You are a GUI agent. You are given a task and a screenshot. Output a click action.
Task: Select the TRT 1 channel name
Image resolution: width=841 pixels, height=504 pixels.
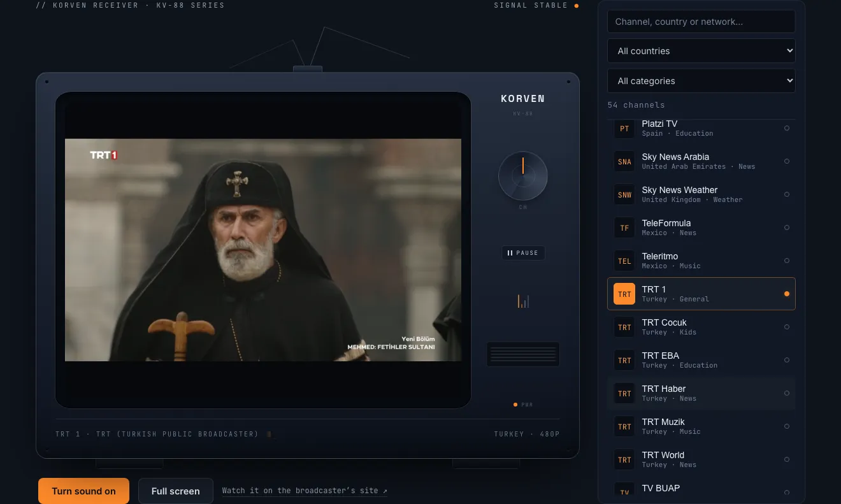tap(654, 289)
